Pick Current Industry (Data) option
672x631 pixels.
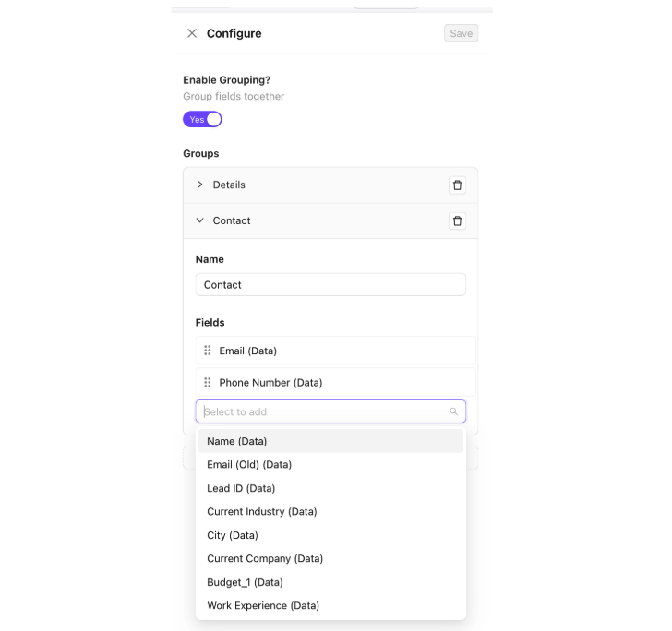coord(262,512)
